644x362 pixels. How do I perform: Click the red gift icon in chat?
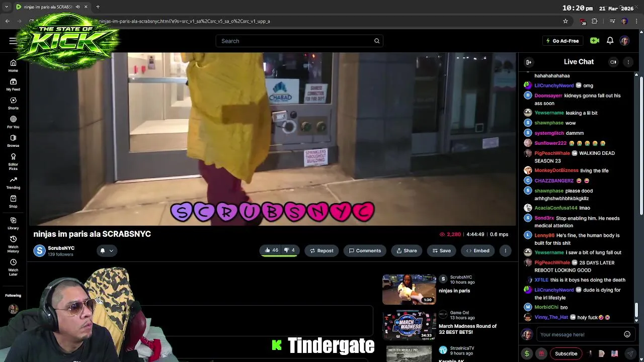[541, 353]
